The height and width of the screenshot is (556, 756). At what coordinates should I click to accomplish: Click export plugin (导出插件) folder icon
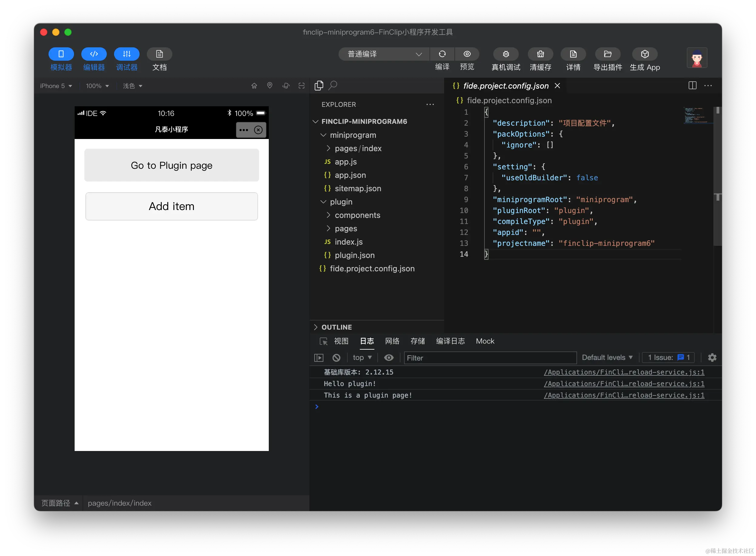(607, 54)
